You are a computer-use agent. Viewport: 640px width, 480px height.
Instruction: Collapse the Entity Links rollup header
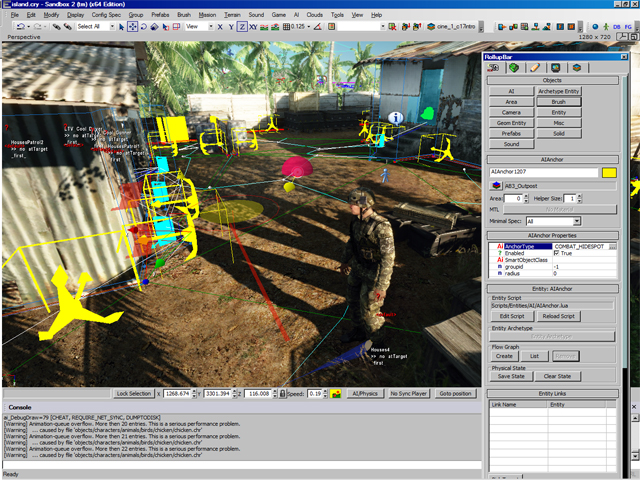pos(552,393)
